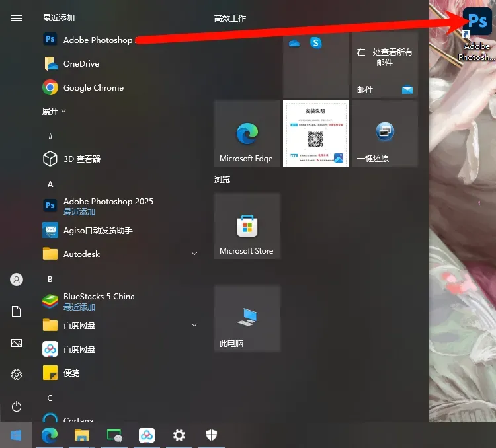Open the 百度网盘 folder entry
This screenshot has height=448, width=496.
pyautogui.click(x=120, y=325)
